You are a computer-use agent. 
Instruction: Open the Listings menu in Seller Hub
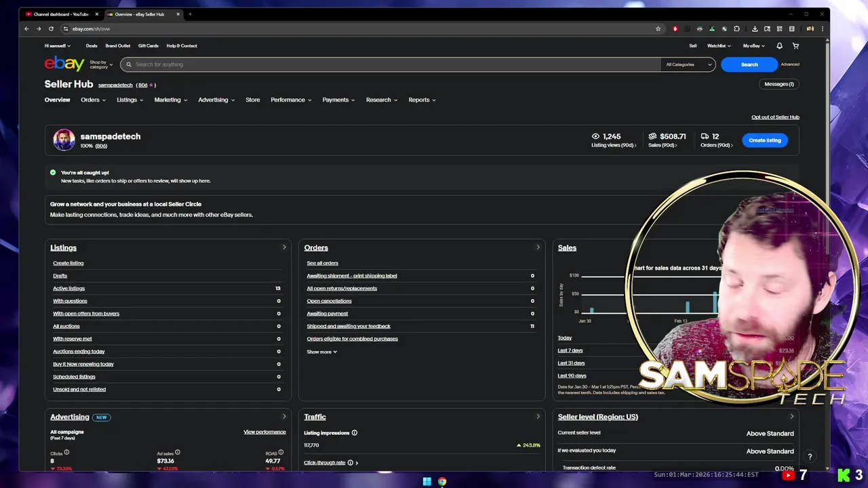click(x=130, y=100)
